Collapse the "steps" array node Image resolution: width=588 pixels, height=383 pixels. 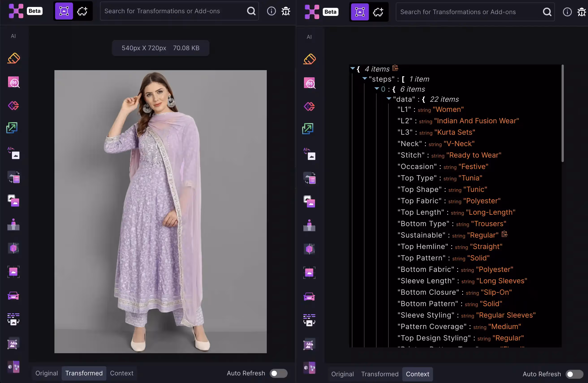(364, 78)
